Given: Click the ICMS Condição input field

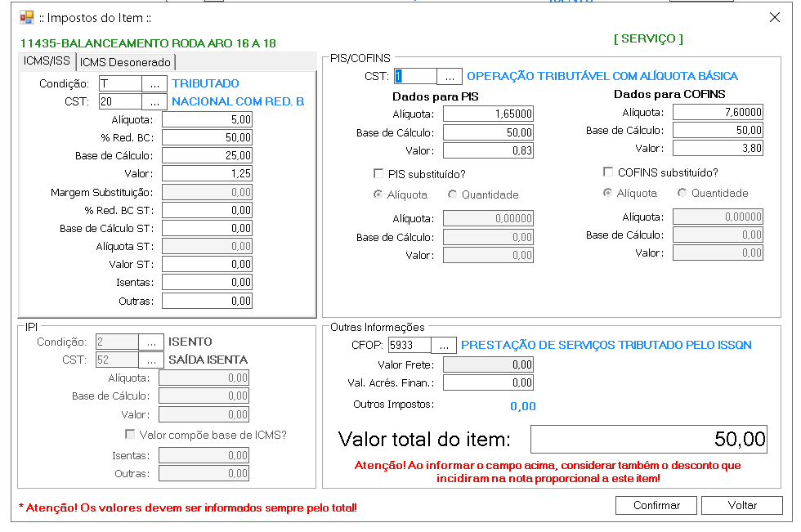Looking at the screenshot, I should point(120,83).
